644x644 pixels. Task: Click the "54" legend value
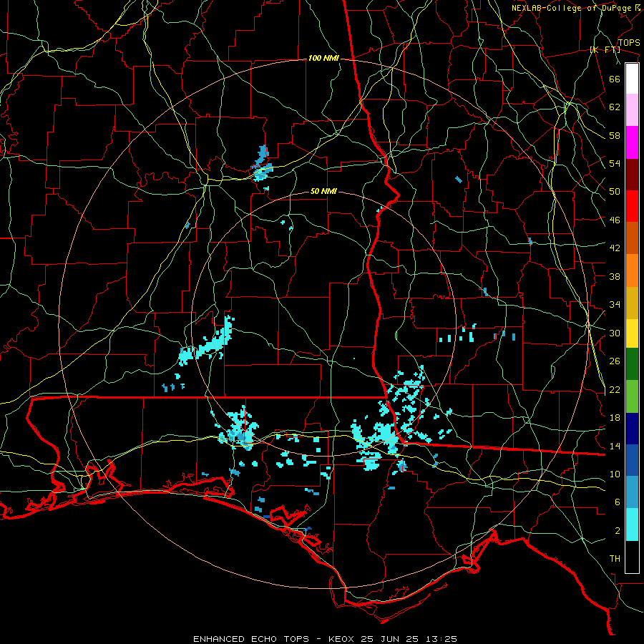(x=615, y=163)
